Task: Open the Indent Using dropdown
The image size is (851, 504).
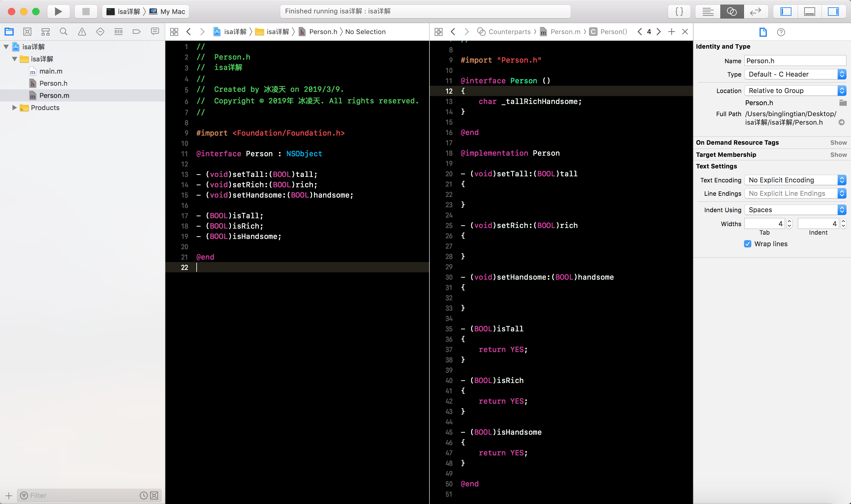Action: (x=795, y=210)
